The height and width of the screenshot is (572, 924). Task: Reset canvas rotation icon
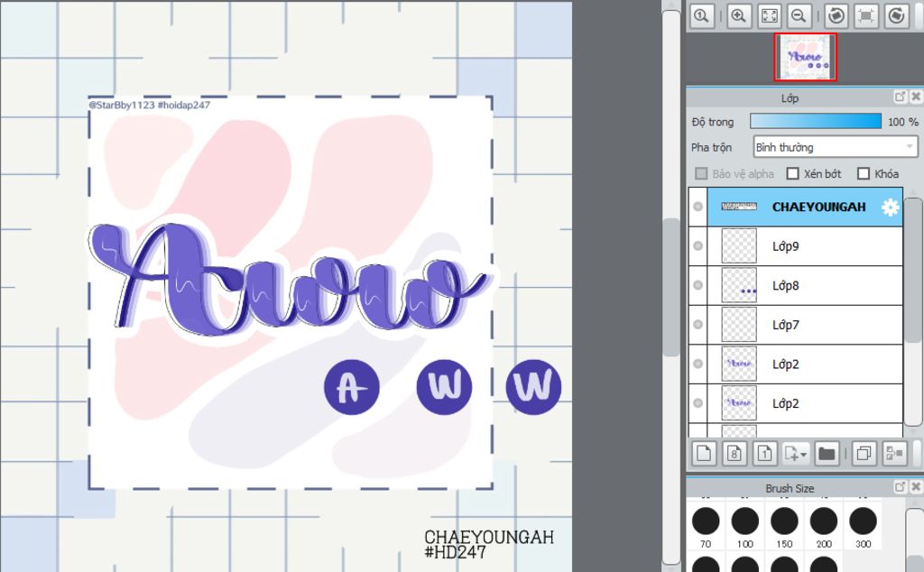pyautogui.click(x=865, y=16)
